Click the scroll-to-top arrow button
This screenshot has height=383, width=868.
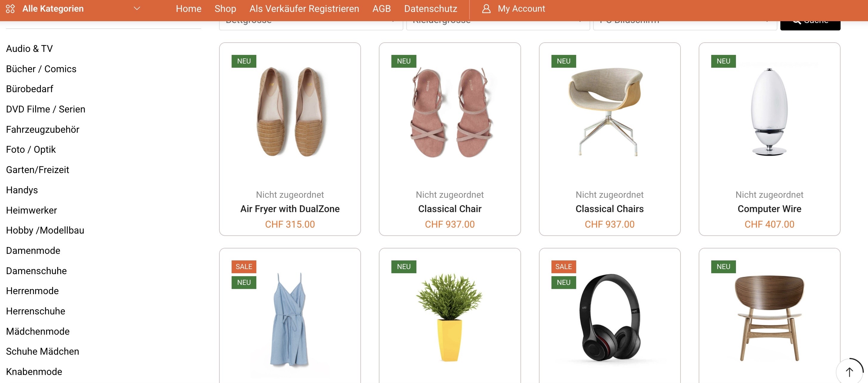(850, 372)
